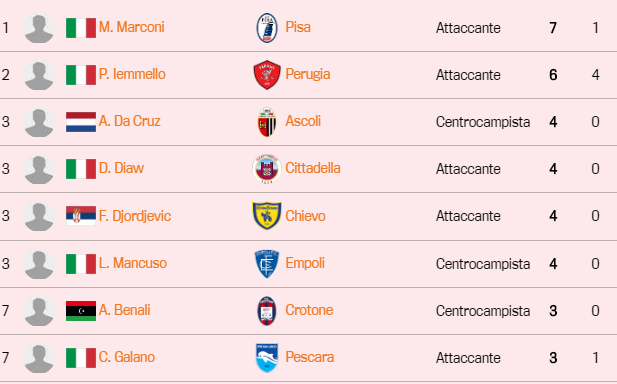Open the D. Diaw player link
This screenshot has height=384, width=617.
click(x=121, y=168)
